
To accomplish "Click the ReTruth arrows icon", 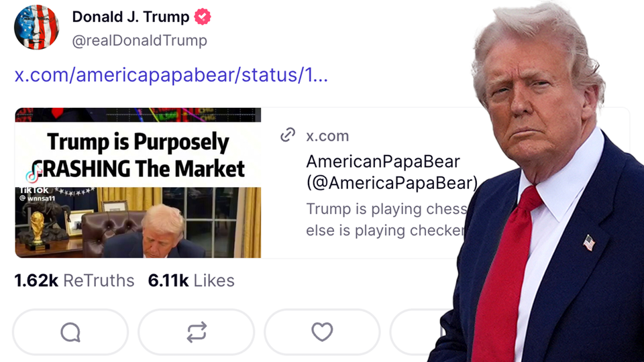I will 197,332.
